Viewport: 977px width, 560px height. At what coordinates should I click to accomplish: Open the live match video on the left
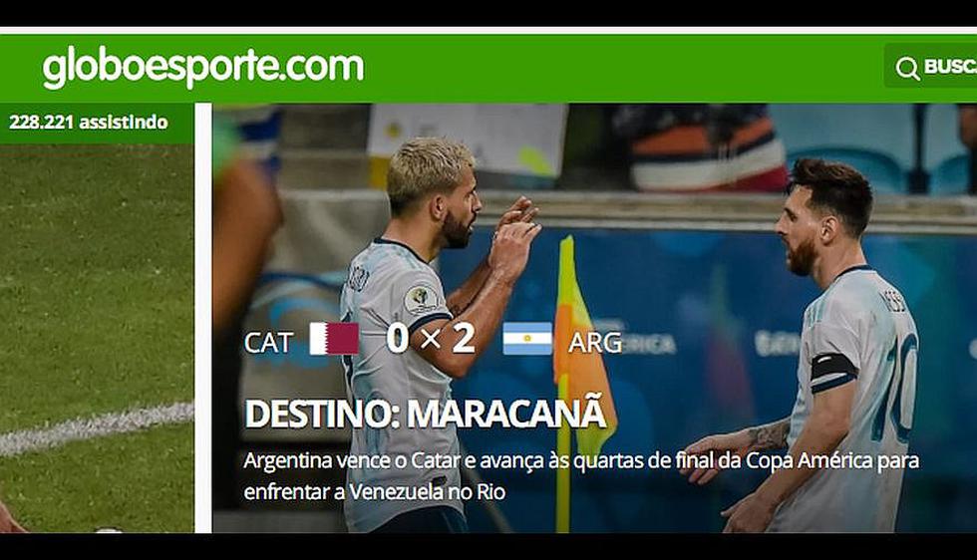pos(97,338)
